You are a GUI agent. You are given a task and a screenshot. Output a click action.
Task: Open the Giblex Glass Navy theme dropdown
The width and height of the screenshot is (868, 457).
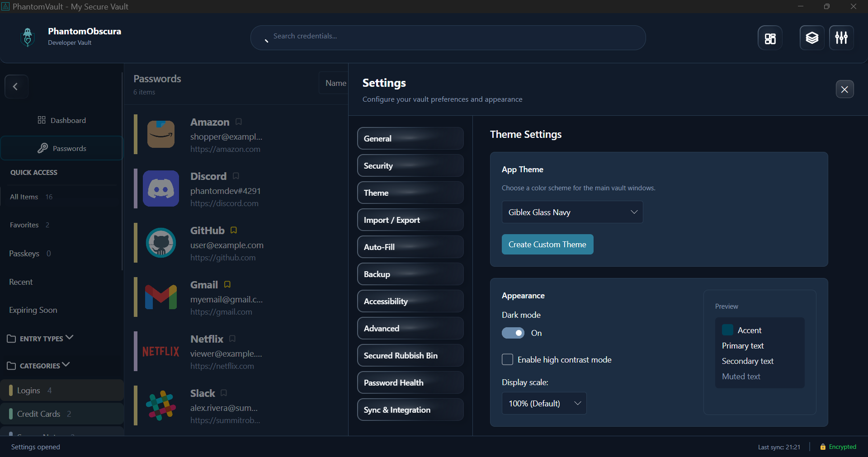572,212
